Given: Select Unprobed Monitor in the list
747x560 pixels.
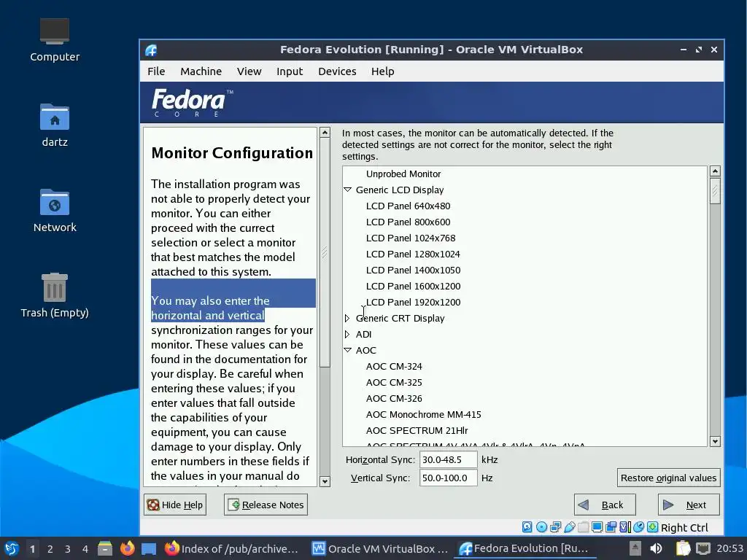Looking at the screenshot, I should coord(403,174).
